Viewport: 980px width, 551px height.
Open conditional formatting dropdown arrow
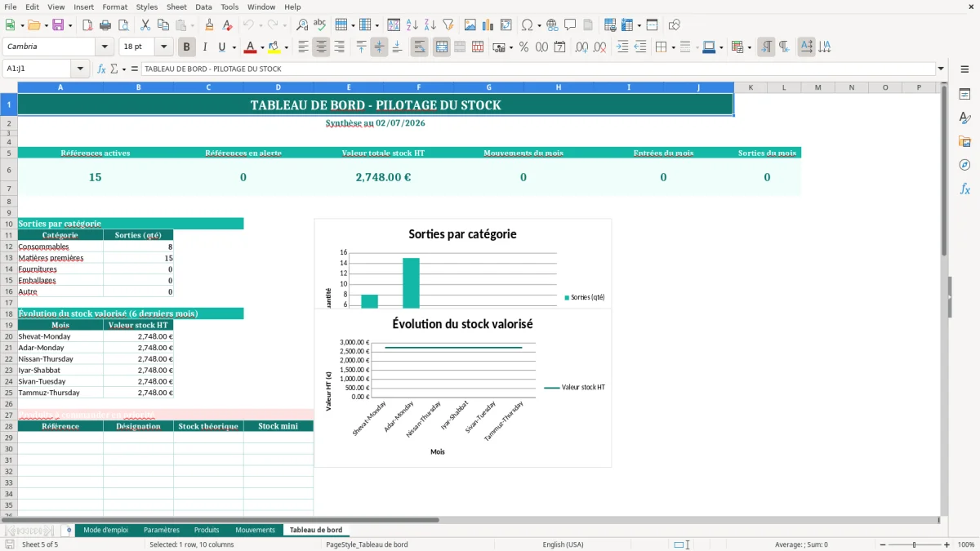click(749, 47)
